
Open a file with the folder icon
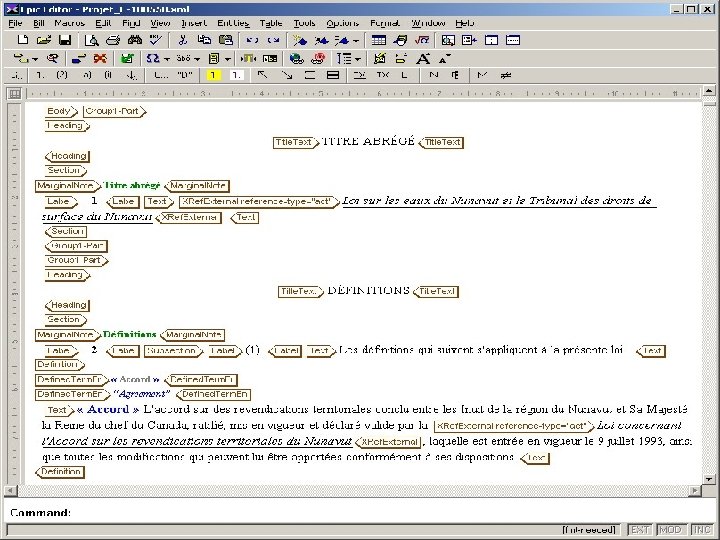coord(44,40)
